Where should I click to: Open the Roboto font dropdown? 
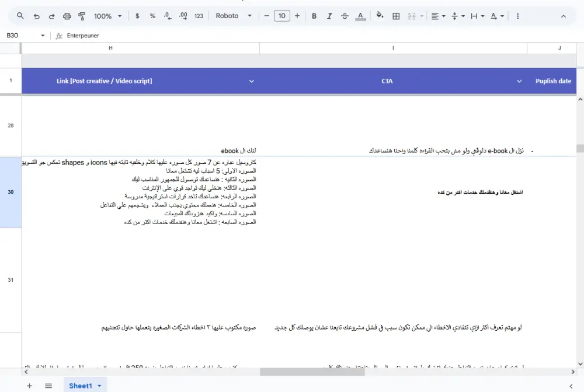coord(233,16)
